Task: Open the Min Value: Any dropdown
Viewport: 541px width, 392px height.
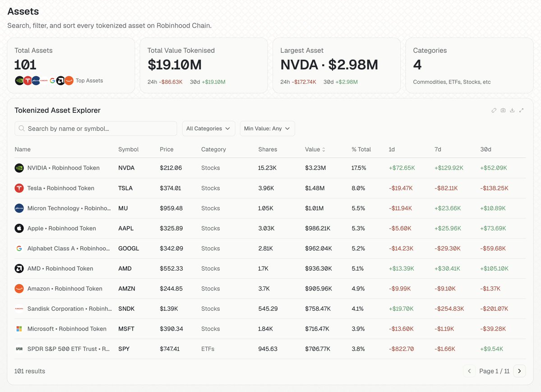Action: 268,129
